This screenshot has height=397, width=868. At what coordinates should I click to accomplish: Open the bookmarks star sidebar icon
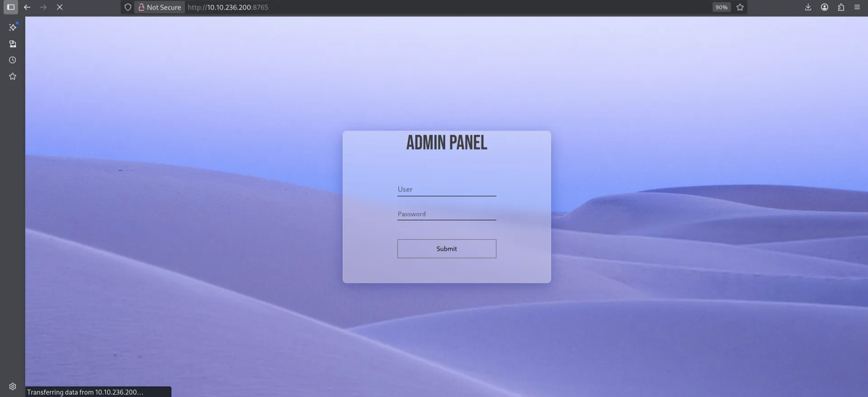pos(13,76)
